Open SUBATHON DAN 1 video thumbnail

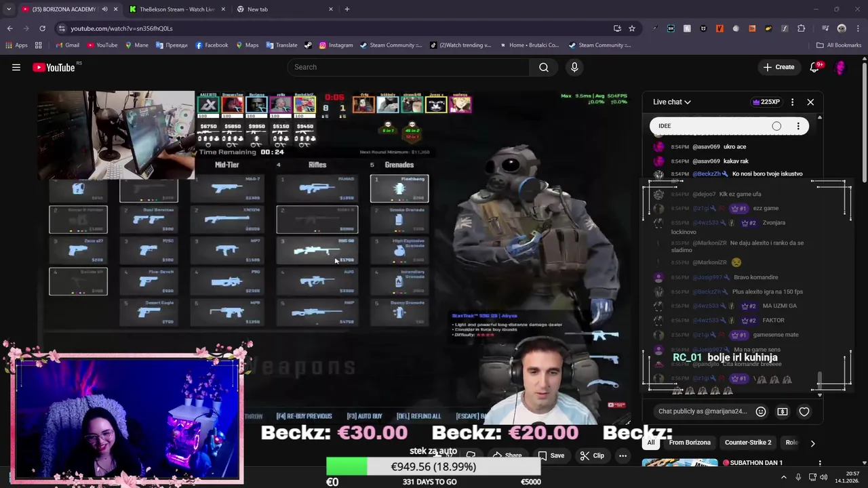pos(679,464)
